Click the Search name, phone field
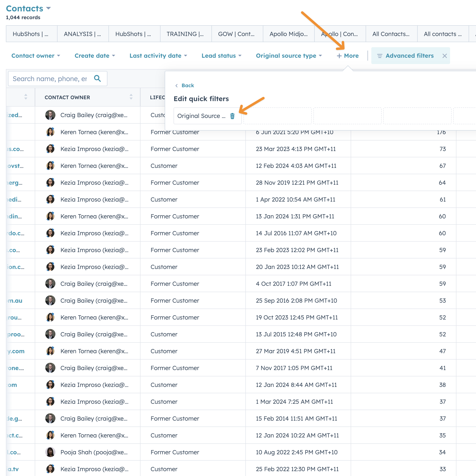Image resolution: width=476 pixels, height=476 pixels. tap(50, 79)
